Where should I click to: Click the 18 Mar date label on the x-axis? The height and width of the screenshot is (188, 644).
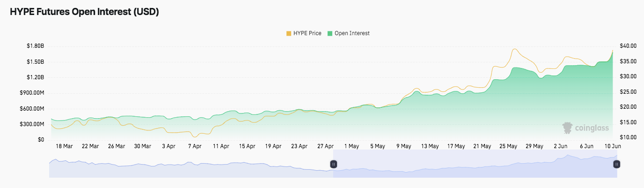point(64,146)
